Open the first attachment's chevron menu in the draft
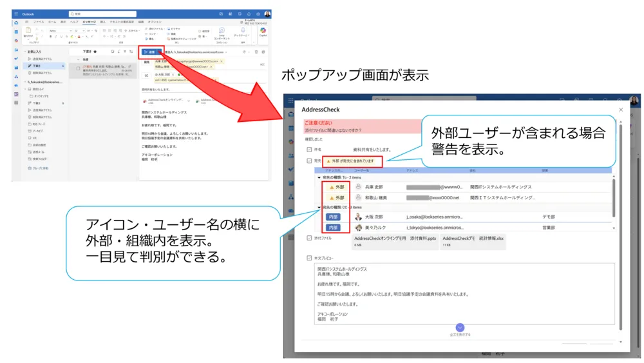 [x=189, y=101]
